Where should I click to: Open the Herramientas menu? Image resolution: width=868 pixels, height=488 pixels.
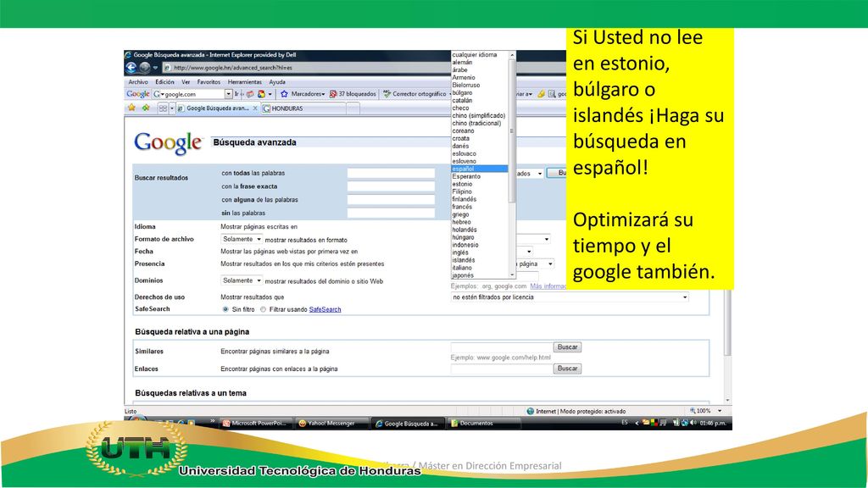pos(245,82)
